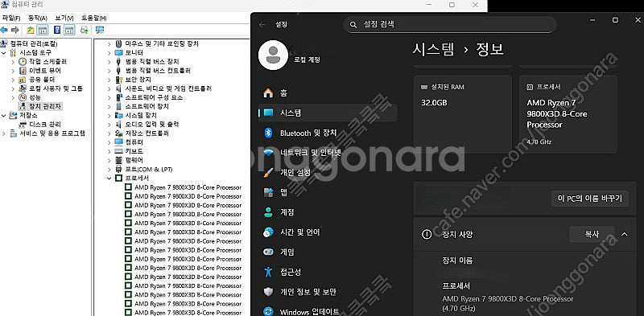This screenshot has width=644, height=316.
Task: Click the 프로세서 AMD Ryzen 7 card
Action: tap(568, 114)
